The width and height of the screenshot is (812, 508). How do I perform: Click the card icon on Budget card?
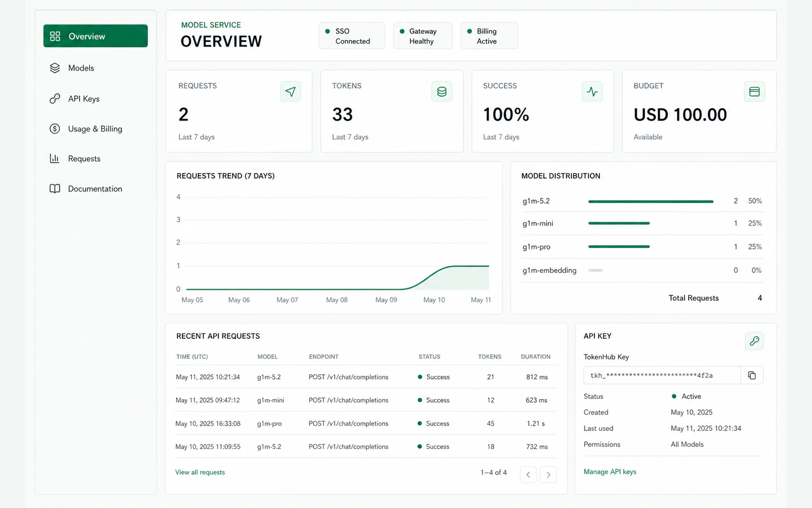tap(754, 91)
